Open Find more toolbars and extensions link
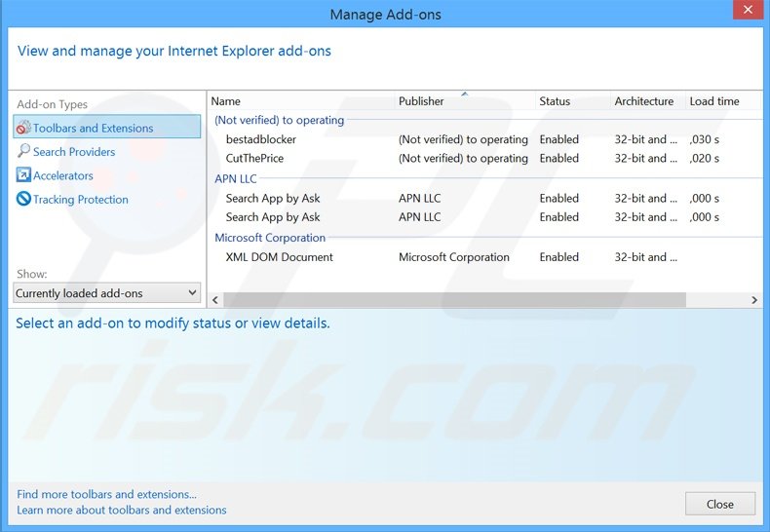770x532 pixels. 106,494
